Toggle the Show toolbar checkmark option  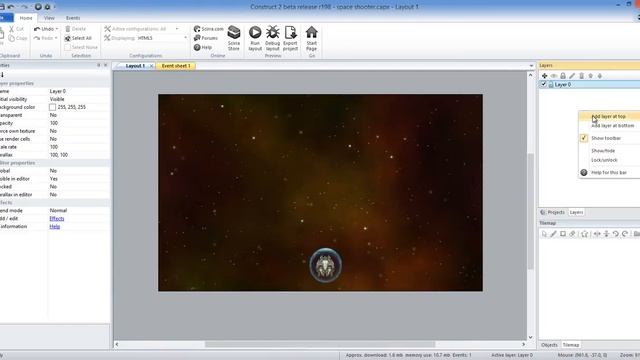(x=584, y=138)
